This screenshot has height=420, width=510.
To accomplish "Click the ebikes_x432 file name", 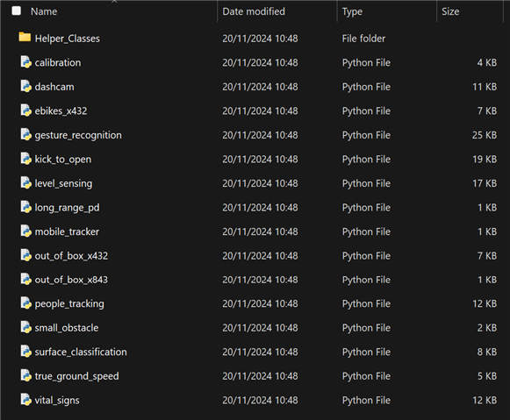I will coord(61,111).
